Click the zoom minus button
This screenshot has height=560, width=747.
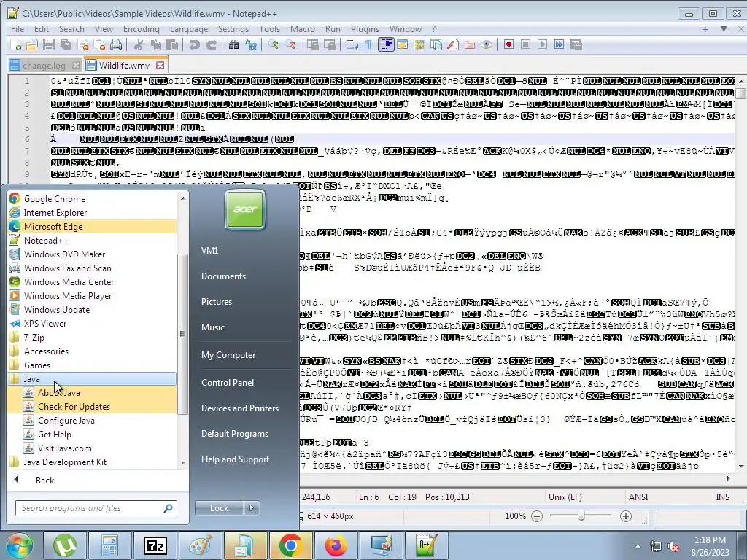[536, 516]
